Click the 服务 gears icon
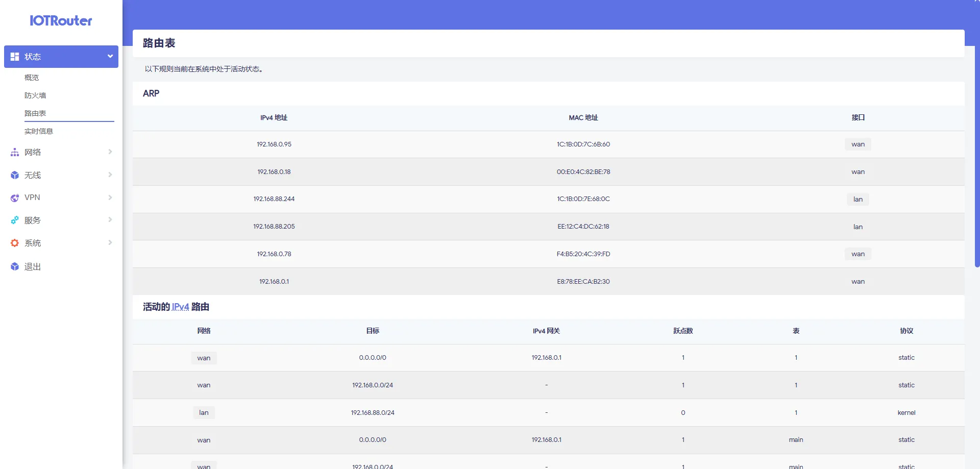This screenshot has height=469, width=980. [15, 220]
